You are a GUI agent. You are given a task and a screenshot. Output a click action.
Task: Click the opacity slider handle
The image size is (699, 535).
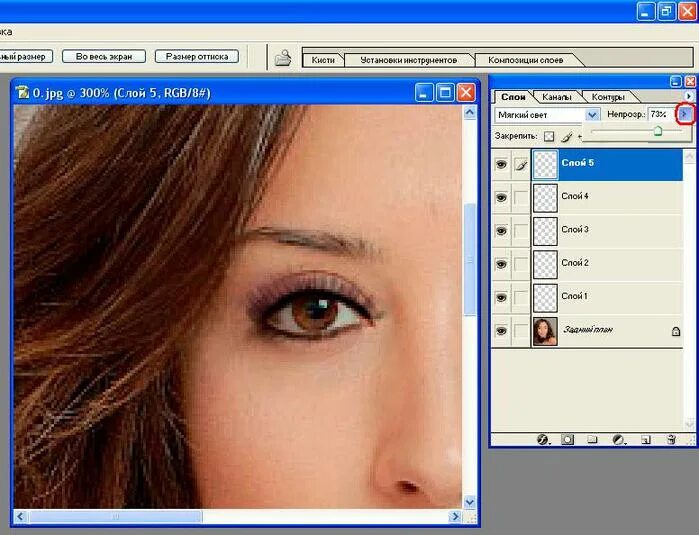pyautogui.click(x=658, y=131)
